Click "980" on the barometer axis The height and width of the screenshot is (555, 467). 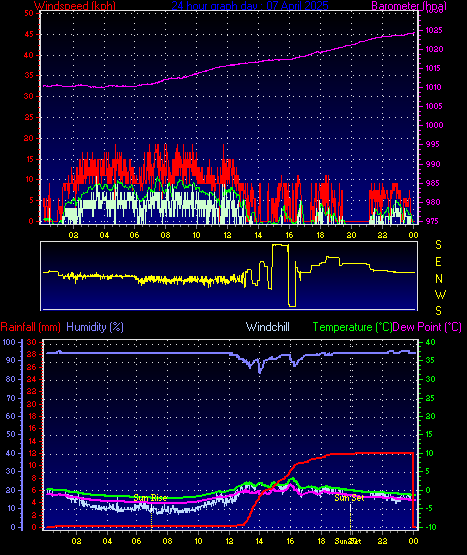point(432,202)
